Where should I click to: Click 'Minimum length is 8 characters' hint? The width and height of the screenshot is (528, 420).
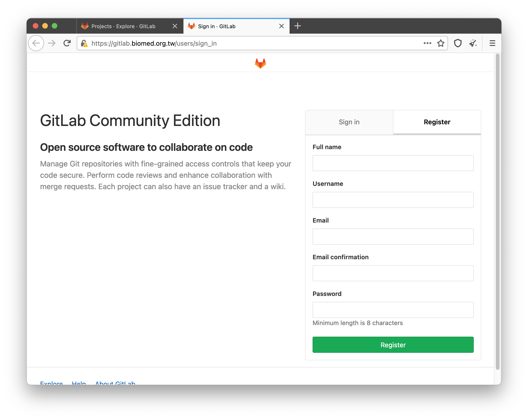pos(358,323)
